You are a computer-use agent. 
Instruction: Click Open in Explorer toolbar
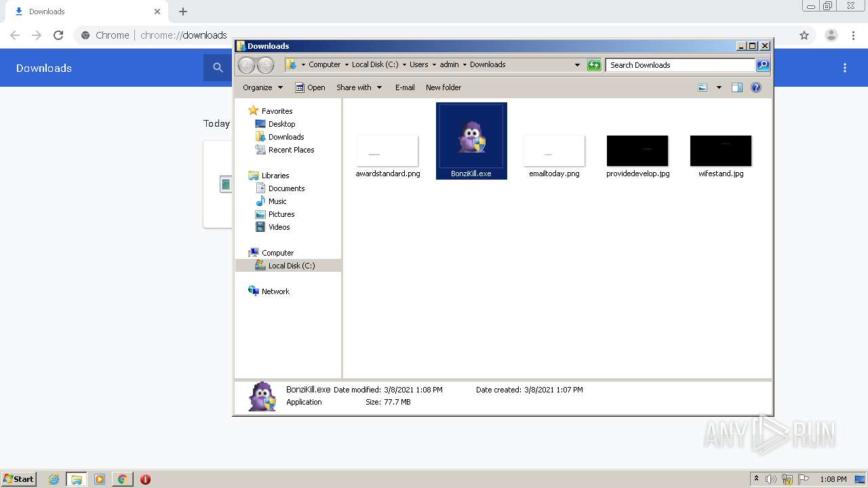[310, 87]
